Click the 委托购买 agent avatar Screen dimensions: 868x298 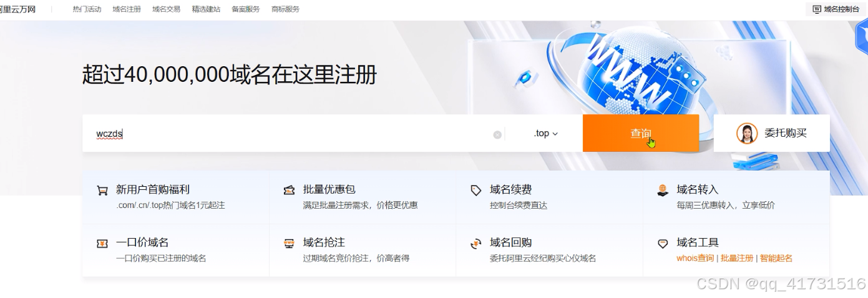pyautogui.click(x=746, y=133)
